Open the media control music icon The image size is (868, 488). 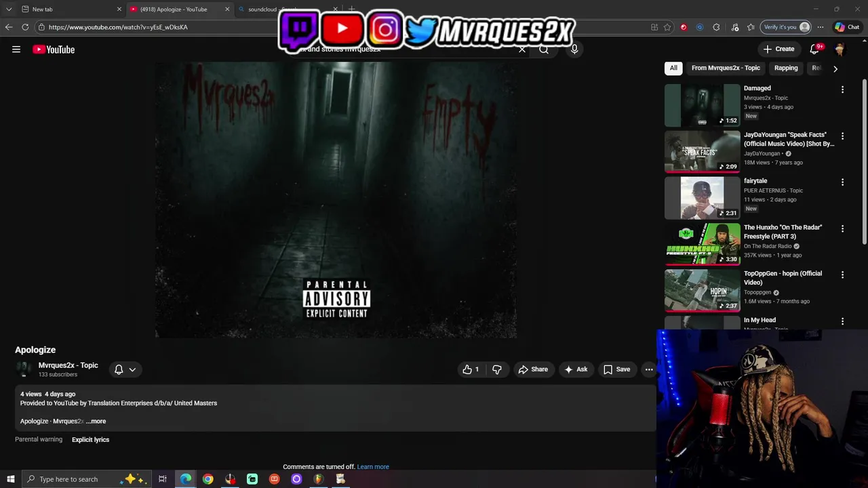point(735,27)
